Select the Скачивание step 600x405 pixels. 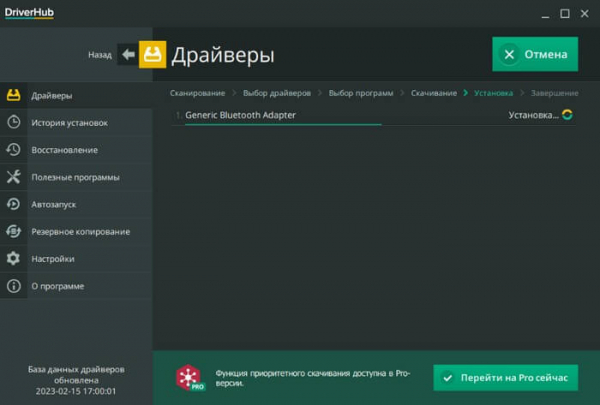(x=434, y=93)
